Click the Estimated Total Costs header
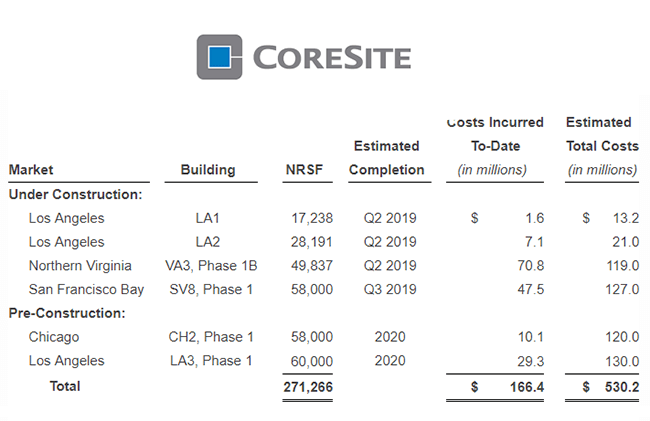The width and height of the screenshot is (650, 421). [x=600, y=146]
